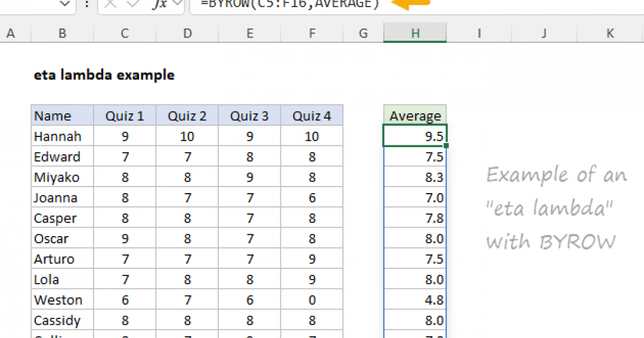Select column B header

point(63,33)
